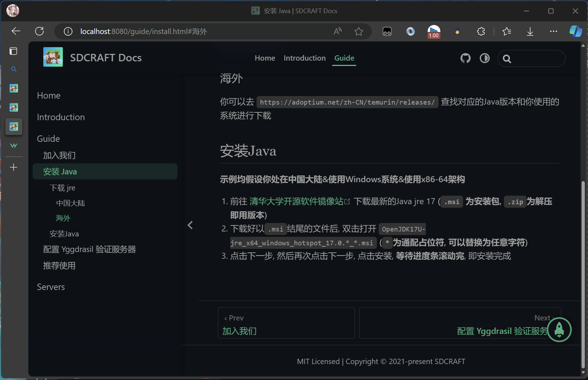Open the downloads panel
The image size is (588, 380).
(x=530, y=32)
